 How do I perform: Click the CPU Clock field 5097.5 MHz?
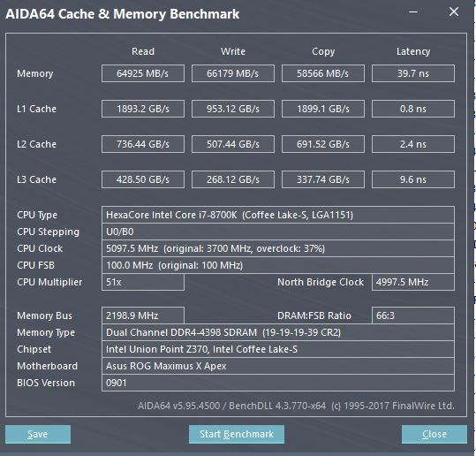[x=278, y=248]
